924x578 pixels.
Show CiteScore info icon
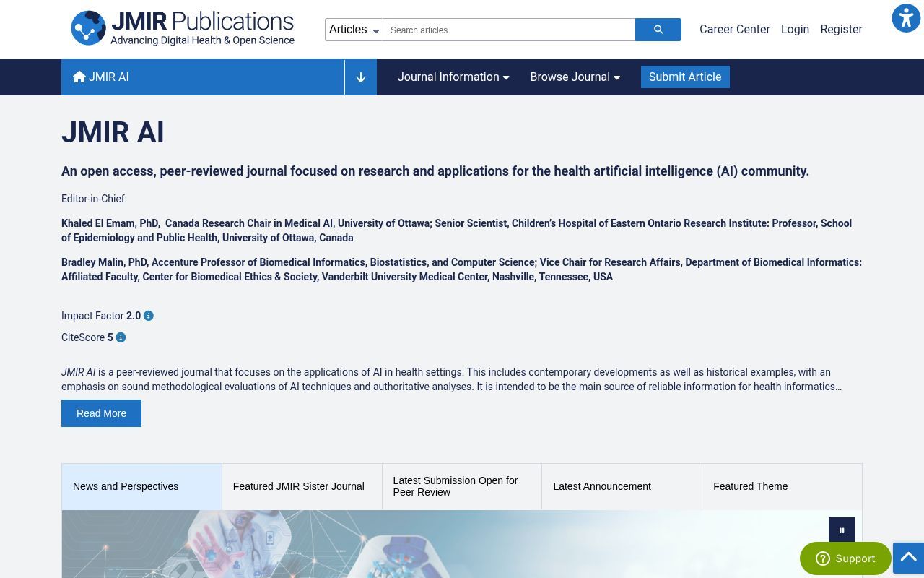121,337
